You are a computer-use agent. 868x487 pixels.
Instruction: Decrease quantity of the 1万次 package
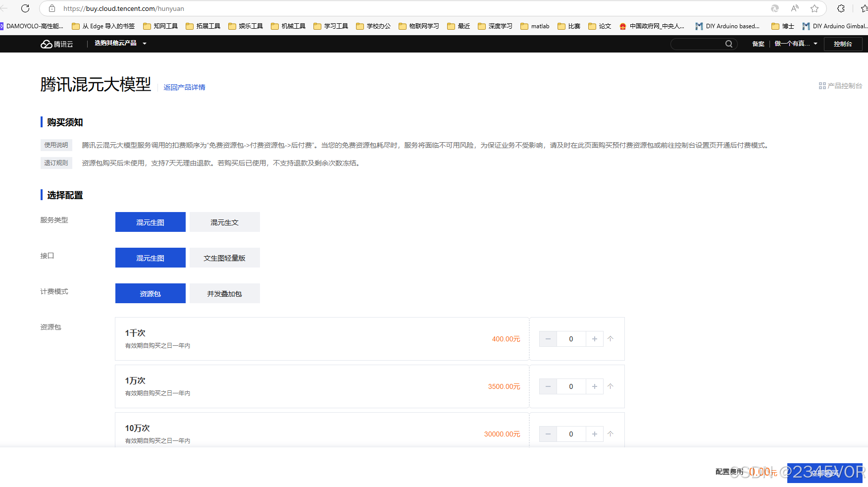click(548, 386)
